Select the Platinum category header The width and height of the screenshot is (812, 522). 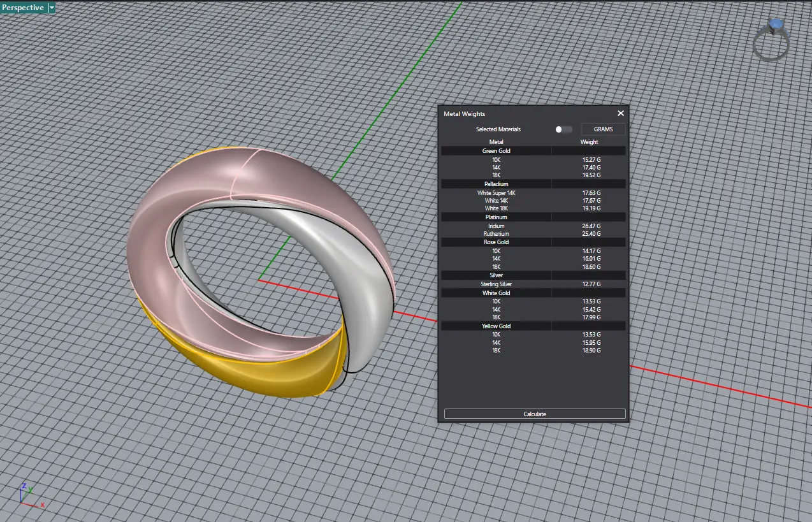click(496, 217)
